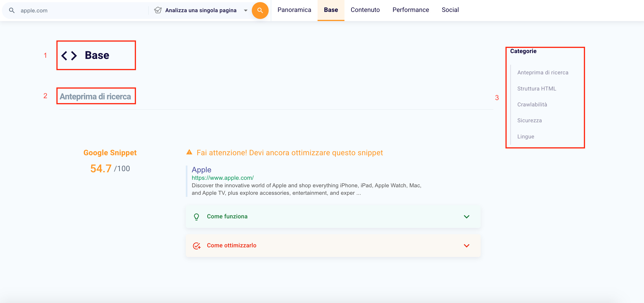
Task: Switch to the Panoramica tab
Action: click(294, 10)
